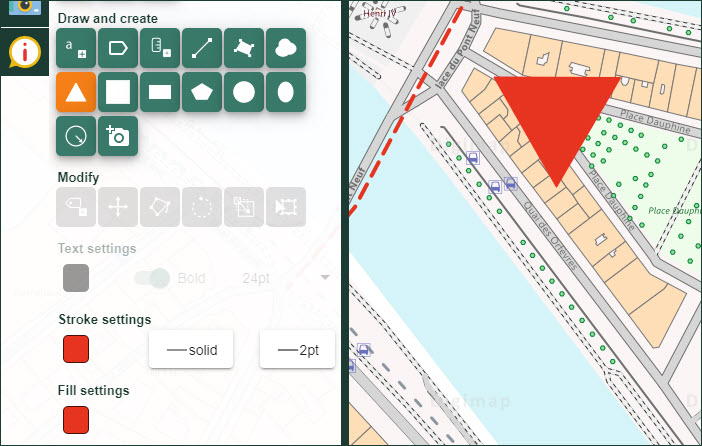The image size is (702, 446).
Task: Choose the pentagon shape tool
Action: 202,92
